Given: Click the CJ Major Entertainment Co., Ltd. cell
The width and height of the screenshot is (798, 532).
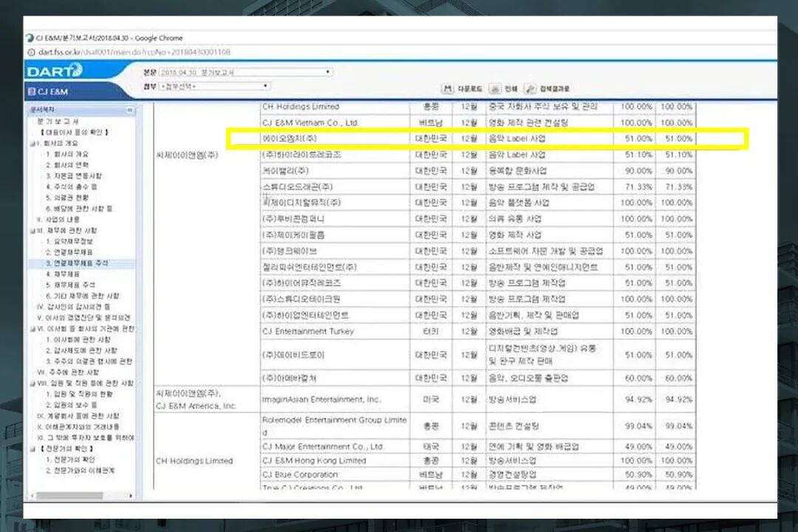Looking at the screenshot, I should point(335,446).
